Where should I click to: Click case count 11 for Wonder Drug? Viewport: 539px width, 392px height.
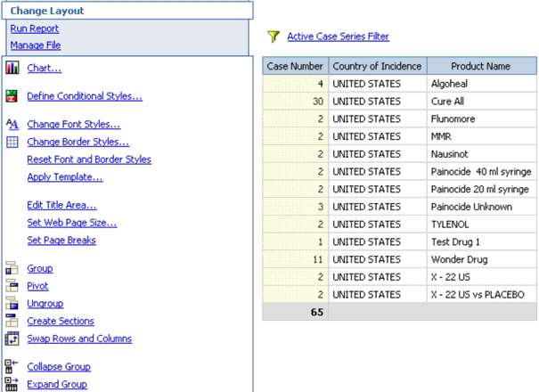pyautogui.click(x=295, y=259)
